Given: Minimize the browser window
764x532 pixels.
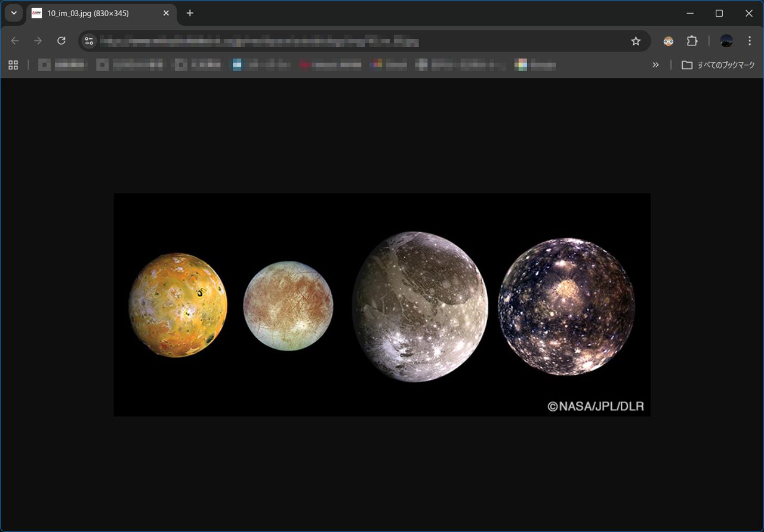Looking at the screenshot, I should click(x=691, y=13).
